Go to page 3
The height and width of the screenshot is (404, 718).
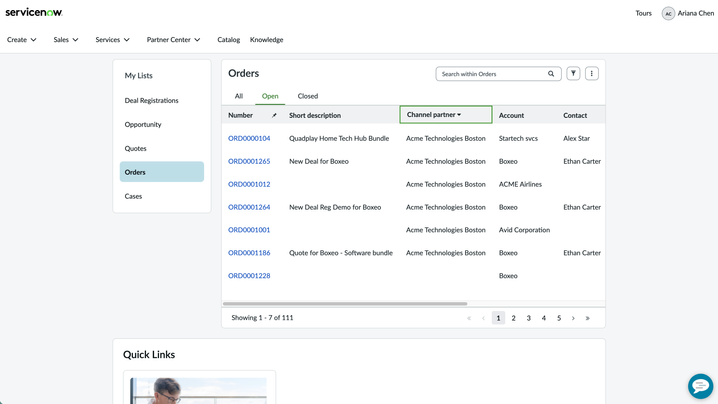point(528,318)
